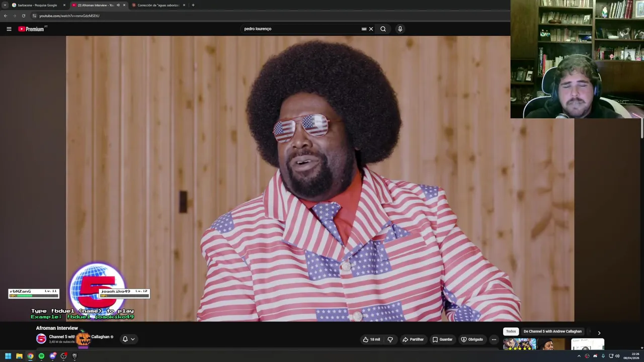Switch to barbacena Pesquisa Google tab
Viewport: 644px width, 362px height.
pos(38,5)
